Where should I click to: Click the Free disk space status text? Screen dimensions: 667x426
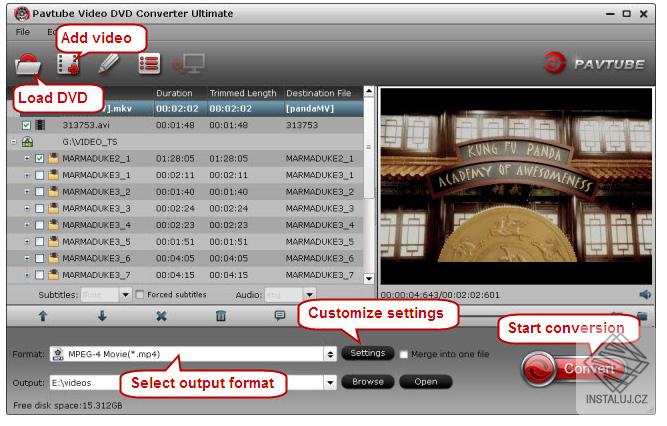pos(68,406)
